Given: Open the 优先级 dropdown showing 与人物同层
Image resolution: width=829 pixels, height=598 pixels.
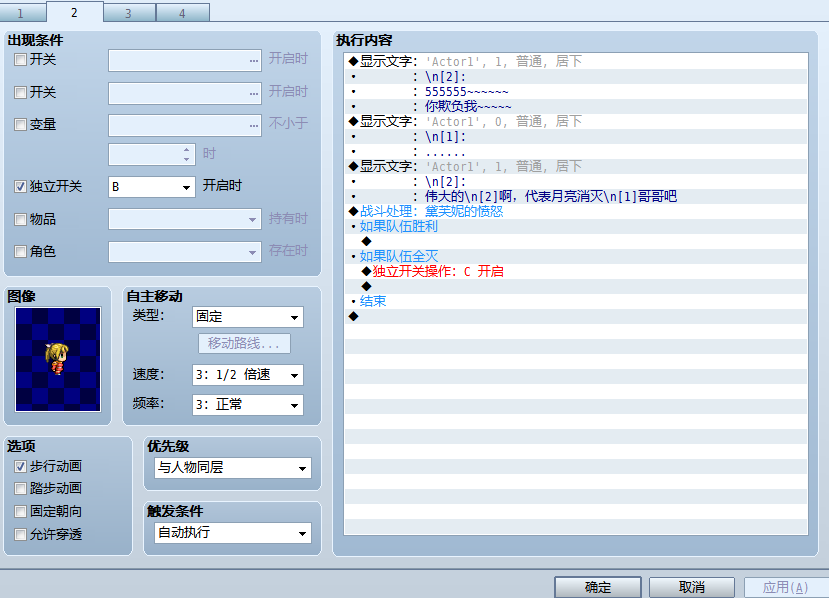Looking at the screenshot, I should (233, 468).
